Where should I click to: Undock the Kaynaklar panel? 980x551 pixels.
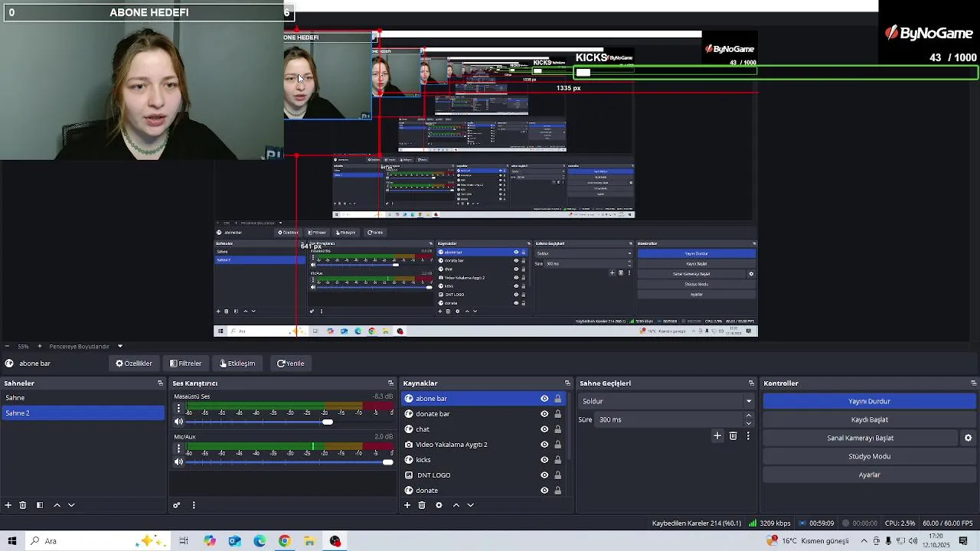tap(567, 383)
